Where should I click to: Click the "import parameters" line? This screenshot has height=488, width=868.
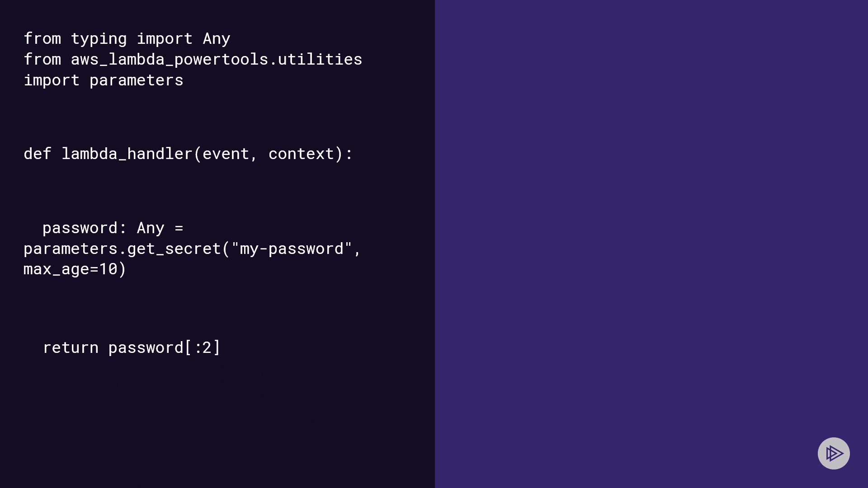(x=103, y=80)
